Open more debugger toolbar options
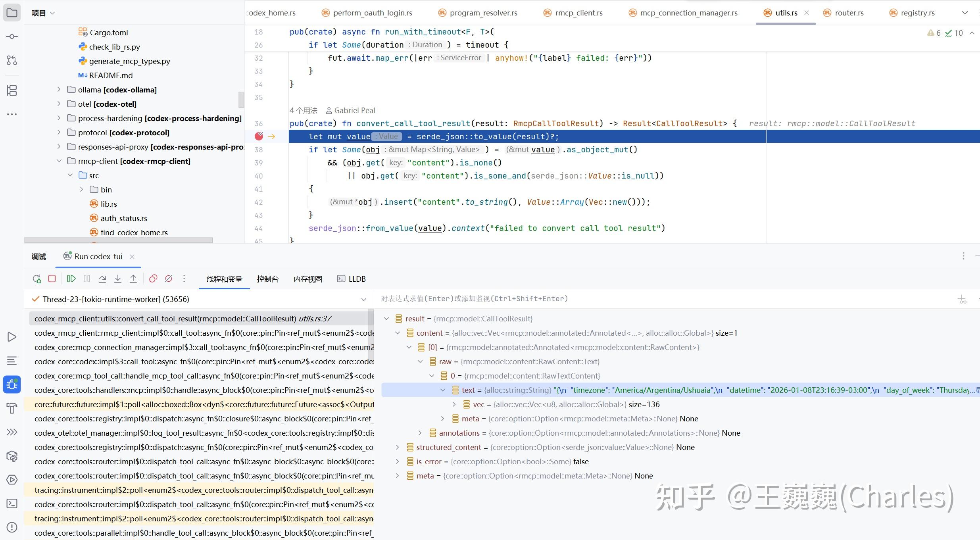This screenshot has width=980, height=540. (184, 279)
